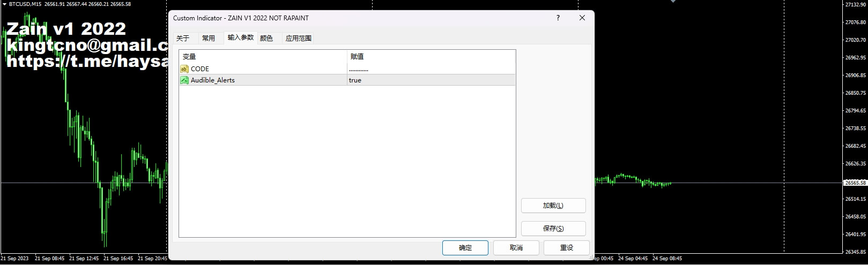This screenshot has width=868, height=265.
Task: Click the 取消 button
Action: click(x=516, y=248)
